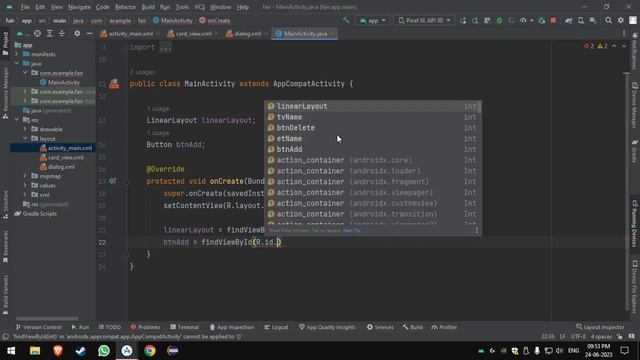Select btnDelete suggestion in autocomplete list
Screen dimensions: 640x360
point(372,128)
